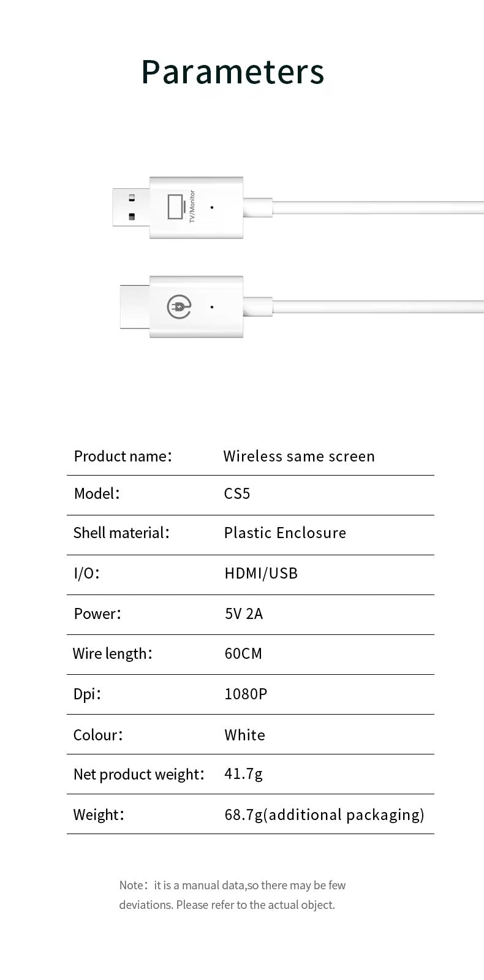The width and height of the screenshot is (484, 980).
Task: Click the USB plug metal tip
Action: point(130,207)
